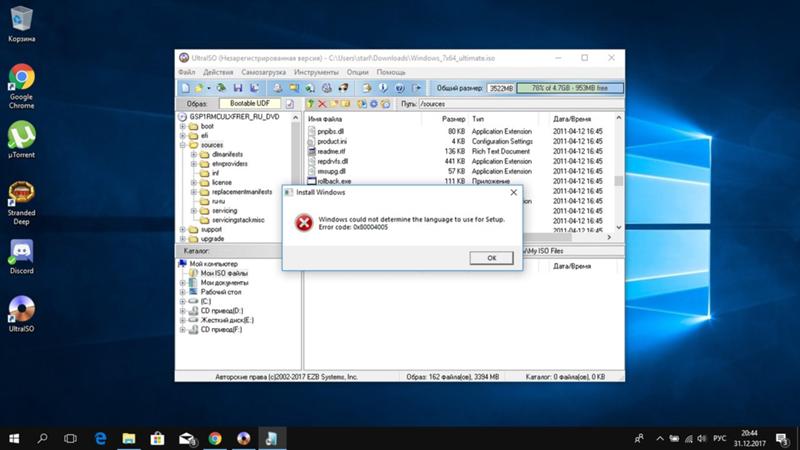This screenshot has height=450, width=800.
Task: Click the Mount to virtual drive icon
Action: (327, 88)
